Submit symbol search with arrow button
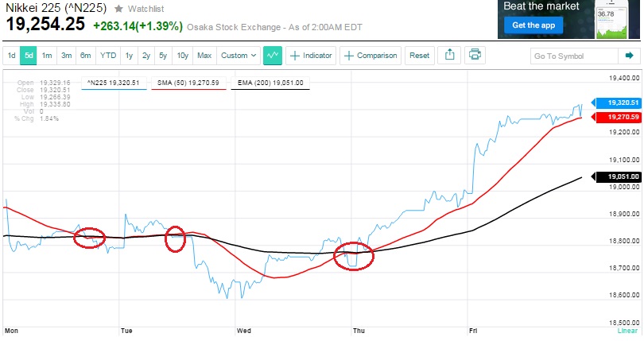The image size is (644, 341). pos(628,56)
